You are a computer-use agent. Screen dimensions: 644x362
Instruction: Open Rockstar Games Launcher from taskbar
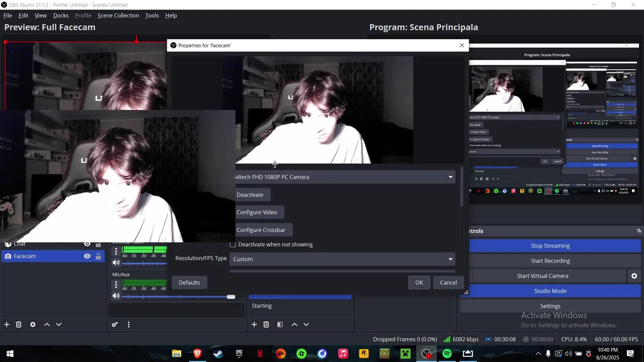[364, 353]
